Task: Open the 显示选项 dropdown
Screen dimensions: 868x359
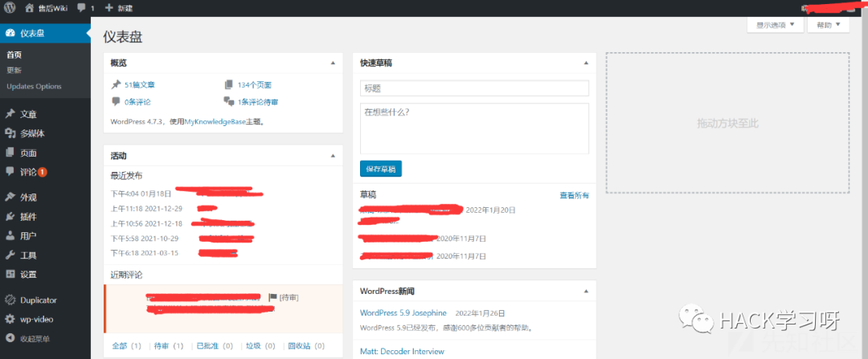Action: coord(775,25)
